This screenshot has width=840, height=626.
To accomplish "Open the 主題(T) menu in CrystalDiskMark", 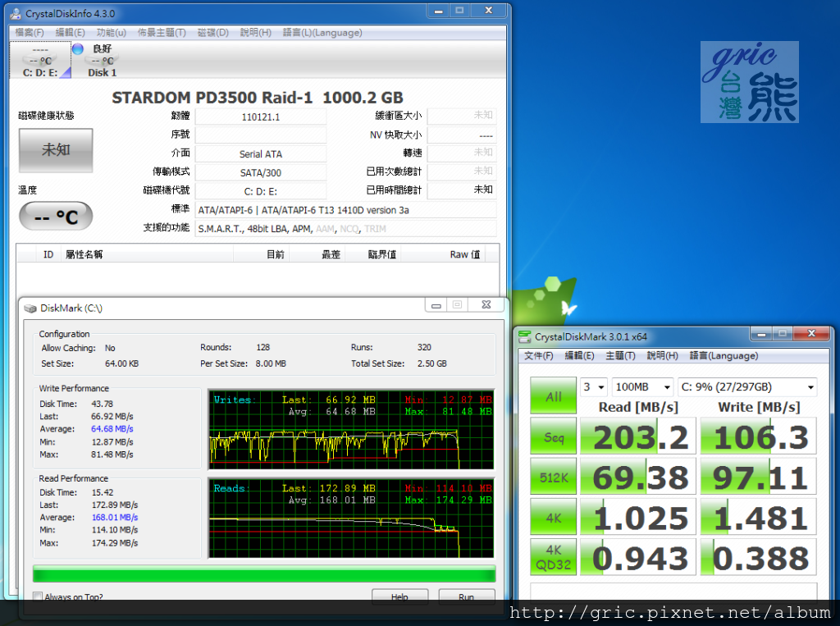I will click(x=620, y=355).
